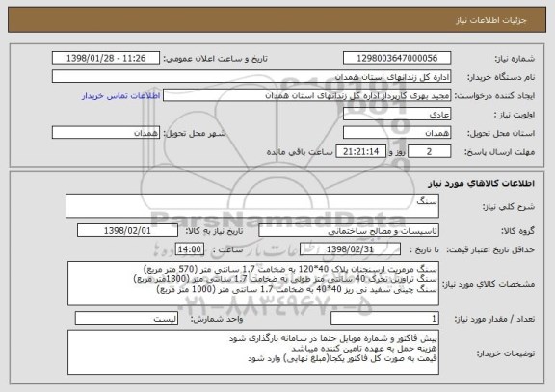The width and height of the screenshot is (555, 392).
Task: Click the واحد شمارش field لیست
Action: coord(126,319)
